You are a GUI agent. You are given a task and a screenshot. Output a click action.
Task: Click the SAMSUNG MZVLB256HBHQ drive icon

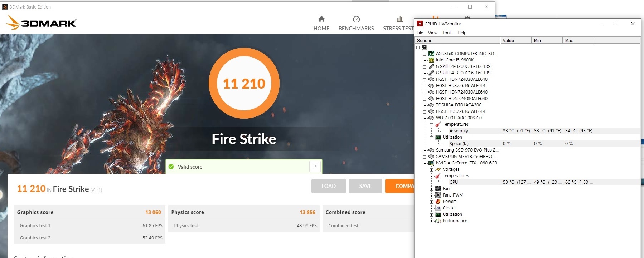click(431, 157)
